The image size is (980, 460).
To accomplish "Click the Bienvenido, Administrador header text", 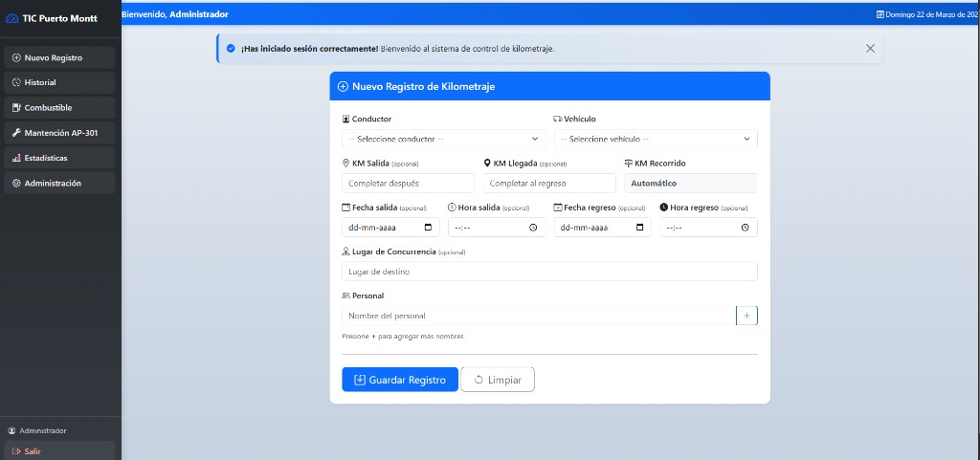I will point(175,14).
